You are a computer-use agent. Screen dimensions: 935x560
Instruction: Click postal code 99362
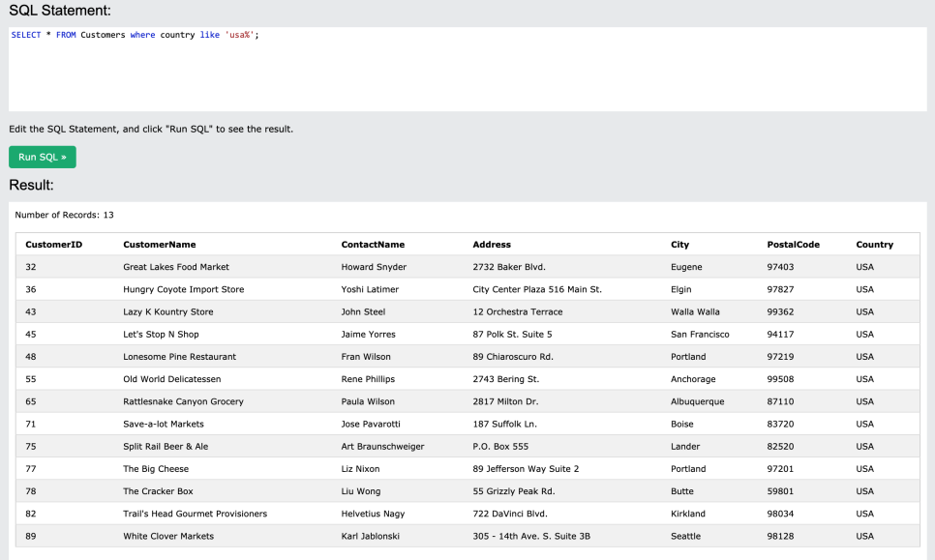pos(780,312)
